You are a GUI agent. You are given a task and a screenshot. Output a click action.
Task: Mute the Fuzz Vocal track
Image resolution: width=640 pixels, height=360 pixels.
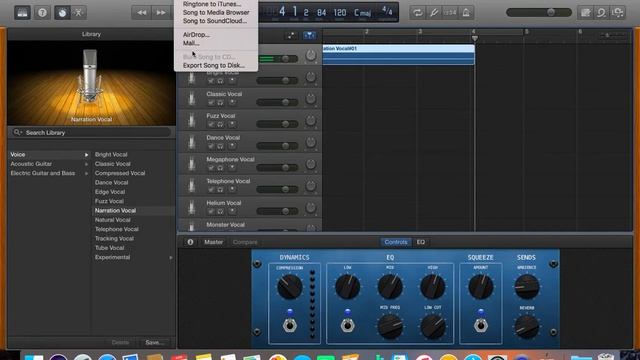[x=211, y=124]
